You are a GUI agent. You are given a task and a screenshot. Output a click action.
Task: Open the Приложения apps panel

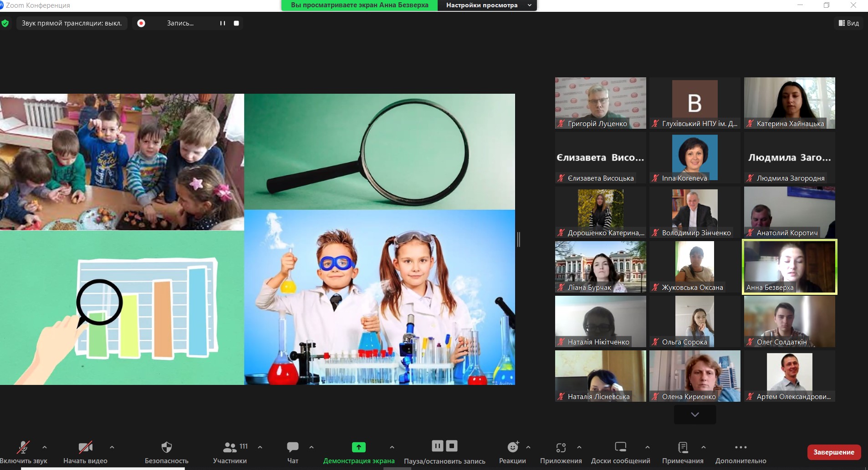pyautogui.click(x=561, y=452)
